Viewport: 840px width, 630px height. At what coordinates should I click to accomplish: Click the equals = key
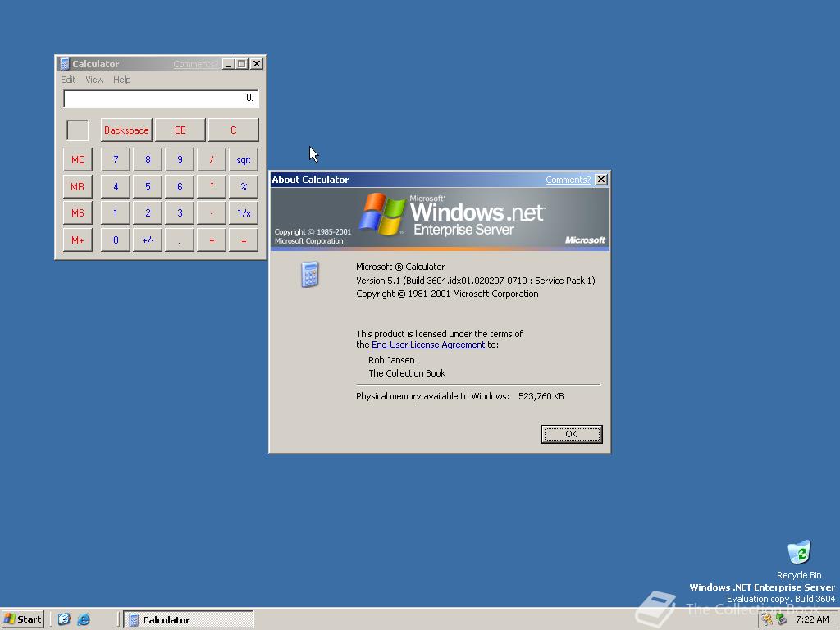pos(244,240)
